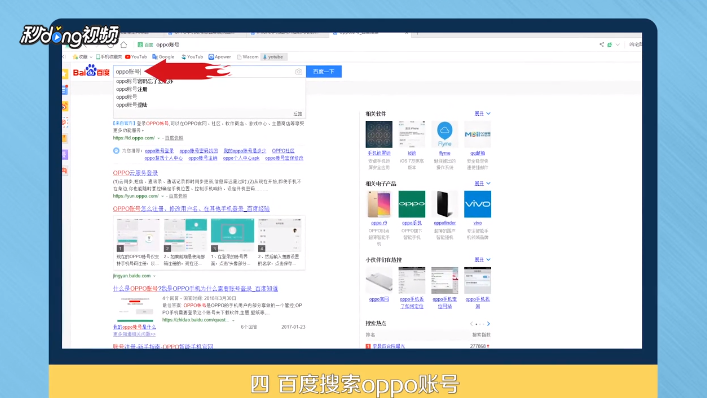Click recommended link oppo账号密码找回

pos(199,151)
